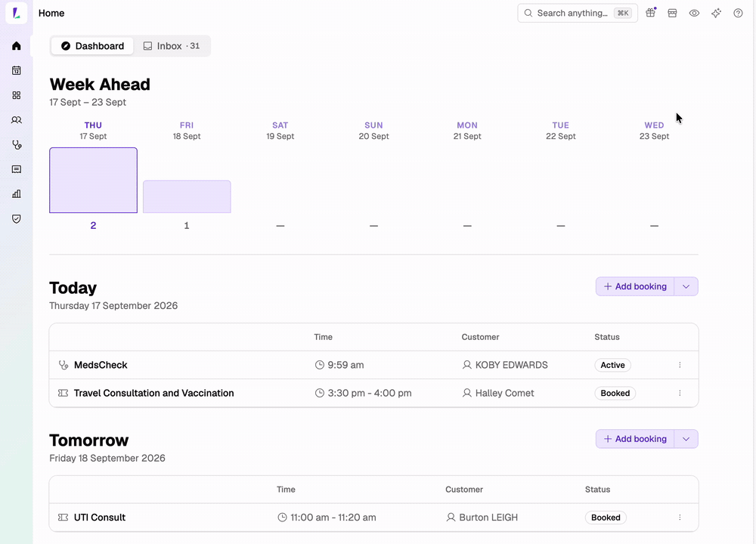Click the Time column header in Today table
The image size is (756, 544).
tap(323, 337)
